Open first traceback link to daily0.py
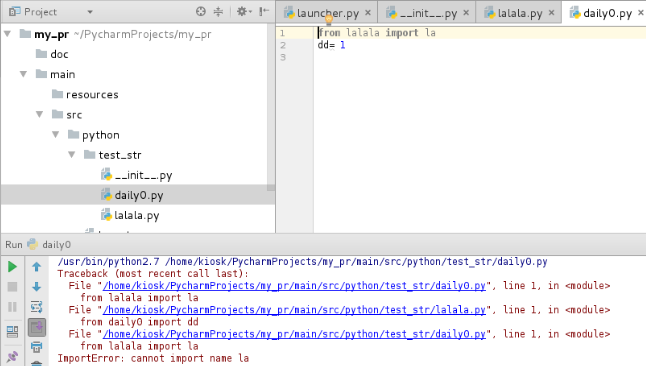The image size is (646, 366). click(294, 285)
